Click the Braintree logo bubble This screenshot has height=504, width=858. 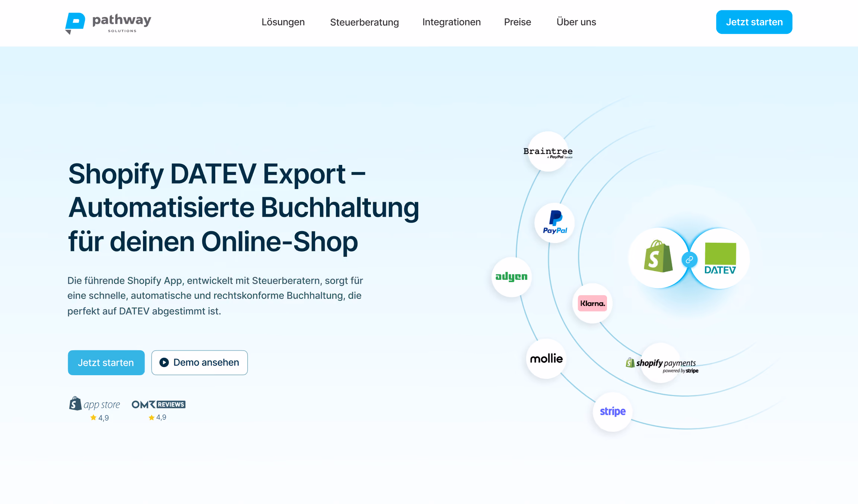pos(548,152)
